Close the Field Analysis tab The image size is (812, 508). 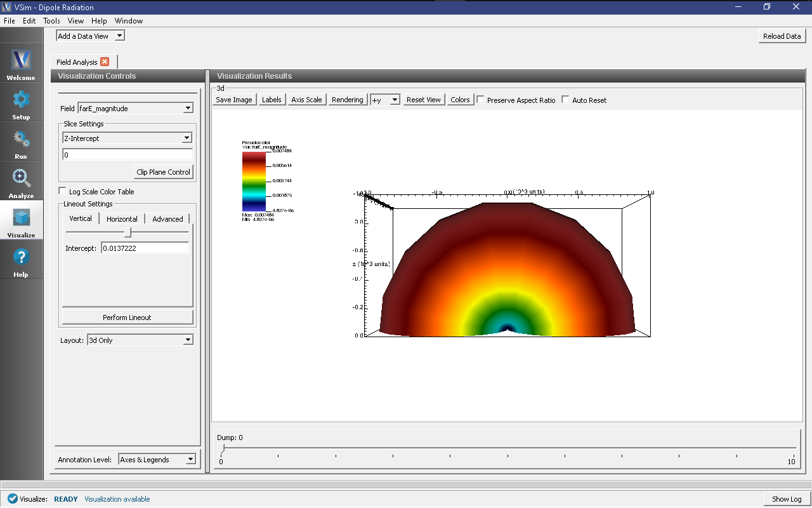(x=105, y=62)
